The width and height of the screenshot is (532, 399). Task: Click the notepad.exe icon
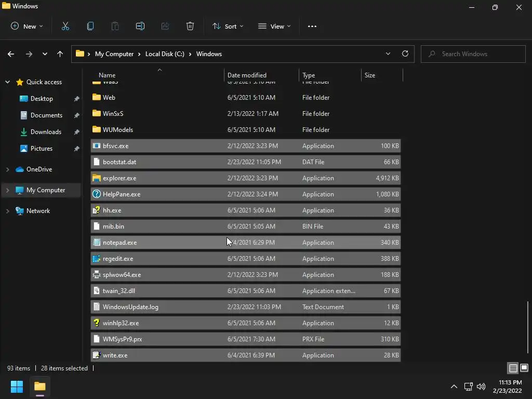(96, 242)
